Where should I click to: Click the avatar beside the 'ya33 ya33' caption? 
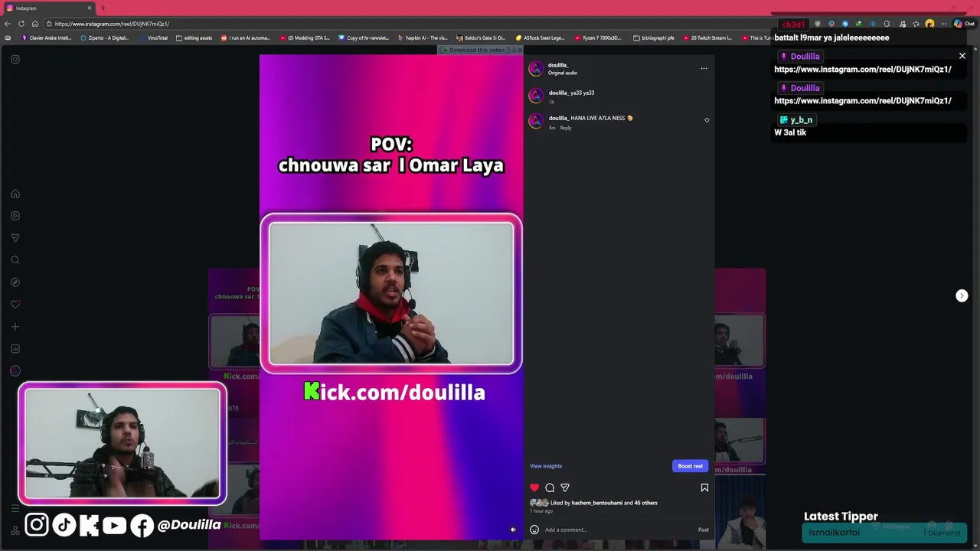[x=536, y=96]
